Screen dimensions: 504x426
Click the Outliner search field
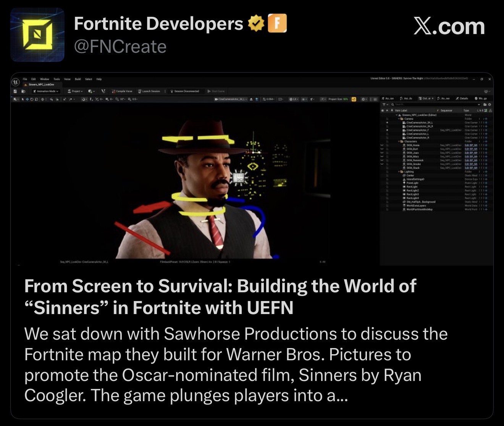coord(435,104)
